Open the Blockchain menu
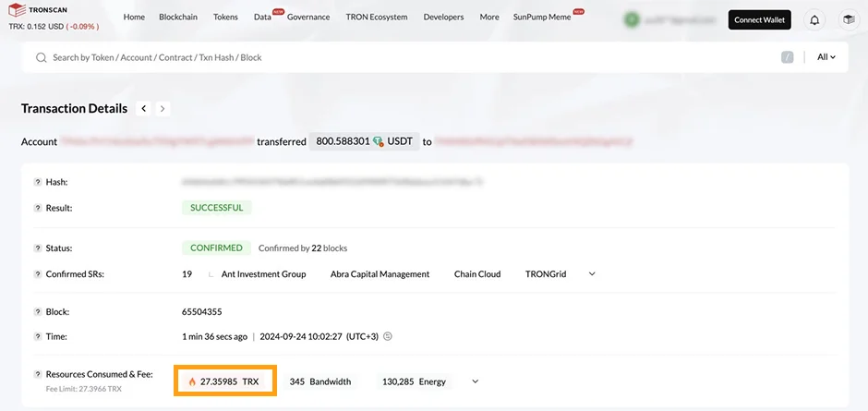The width and height of the screenshot is (868, 411). click(178, 18)
